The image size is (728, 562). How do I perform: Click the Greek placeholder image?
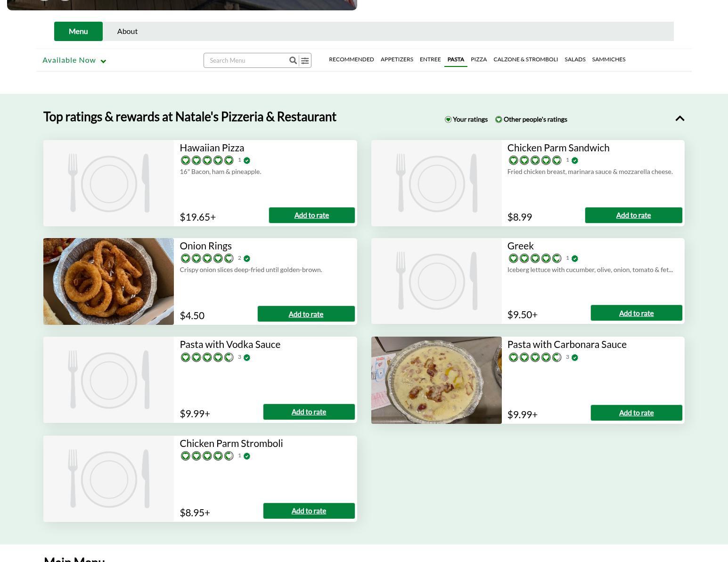click(x=436, y=281)
